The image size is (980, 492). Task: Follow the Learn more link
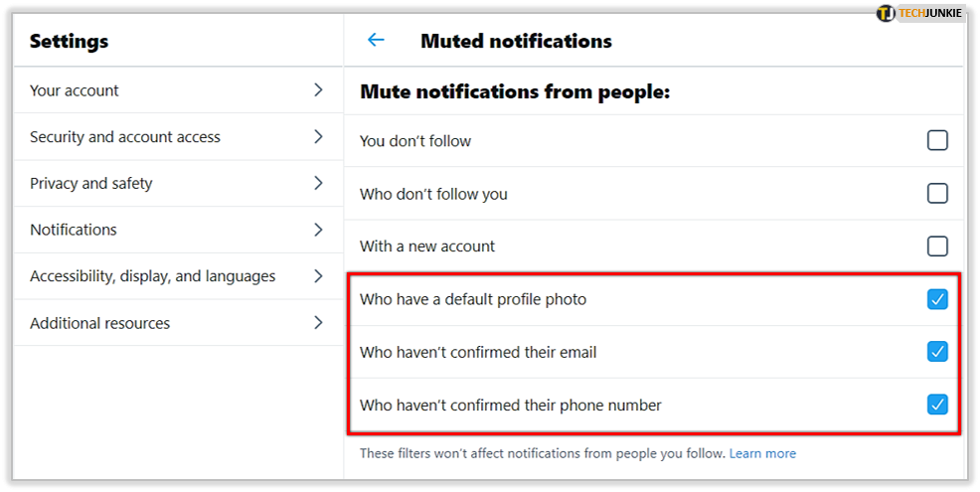762,453
